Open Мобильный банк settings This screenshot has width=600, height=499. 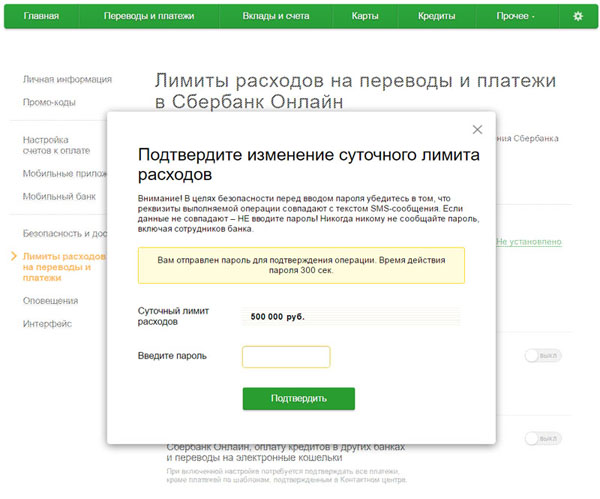tap(62, 196)
